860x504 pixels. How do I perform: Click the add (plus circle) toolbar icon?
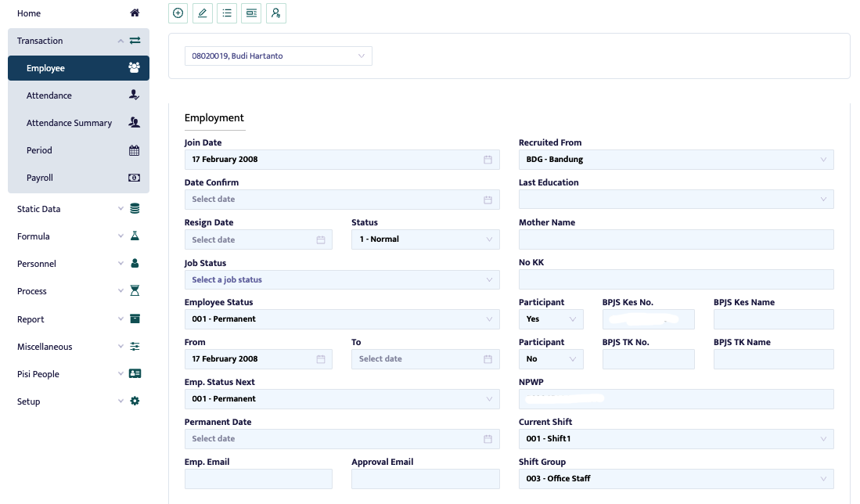178,13
